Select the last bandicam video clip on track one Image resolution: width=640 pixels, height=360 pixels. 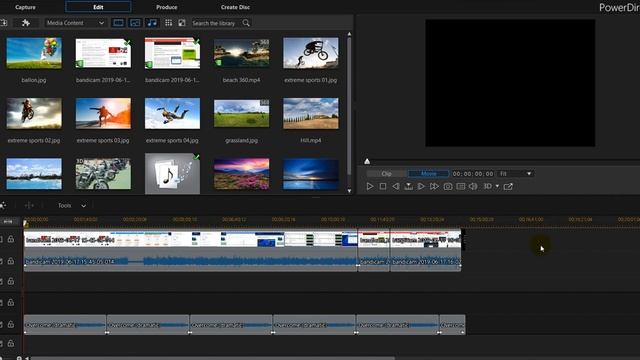pyautogui.click(x=426, y=239)
